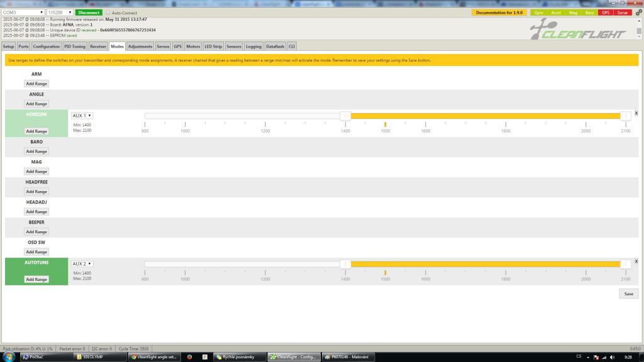The image size is (644, 362).
Task: Click Add Range under ARM mode
Action: [36, 84]
